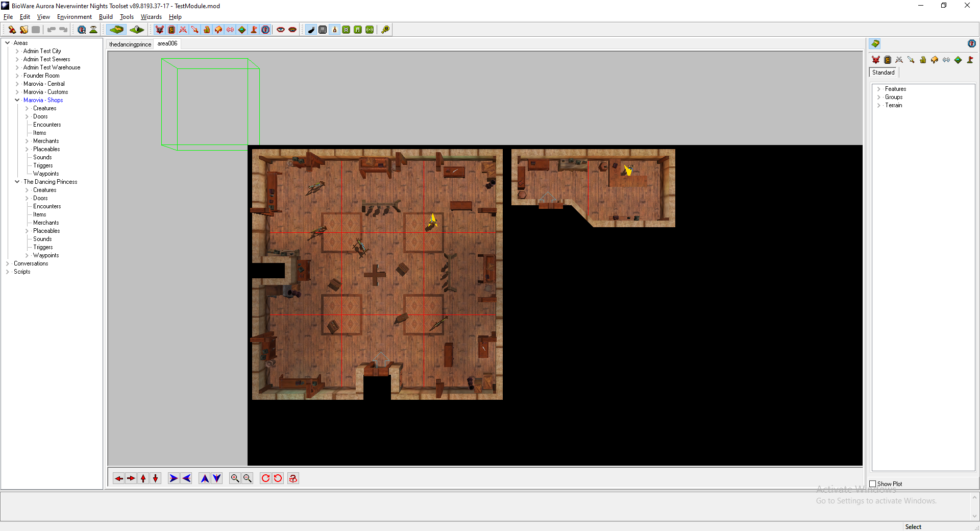Select the creature palette icon in right panel
The width and height of the screenshot is (980, 531).
click(x=876, y=60)
